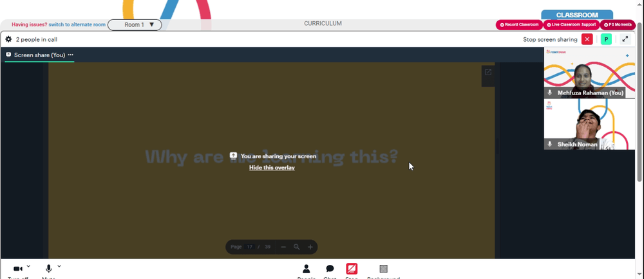This screenshot has width=644, height=279.
Task: Select Mehfuza Rahaman (You) video tile
Action: point(589,73)
